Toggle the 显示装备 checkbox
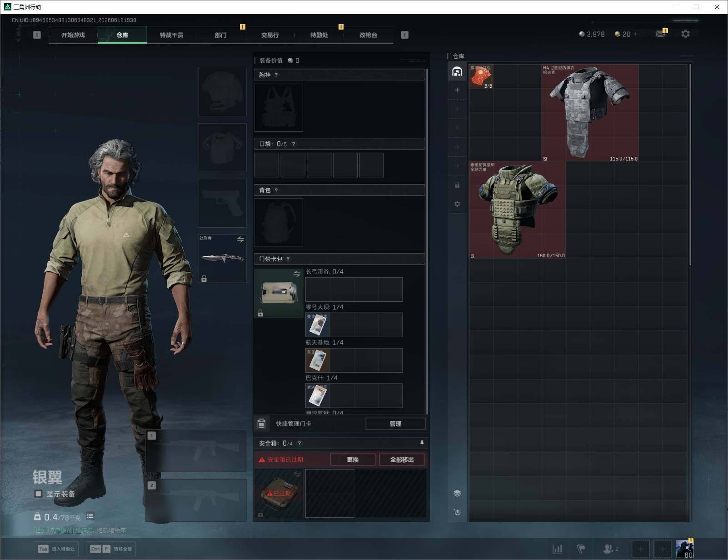Viewport: 728px width, 560px height. (x=39, y=494)
